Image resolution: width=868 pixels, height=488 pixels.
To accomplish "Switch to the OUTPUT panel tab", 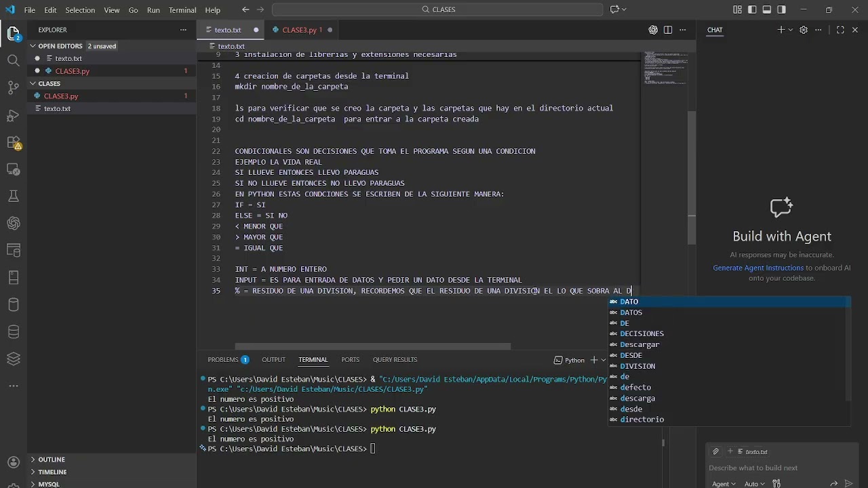I will tap(274, 360).
